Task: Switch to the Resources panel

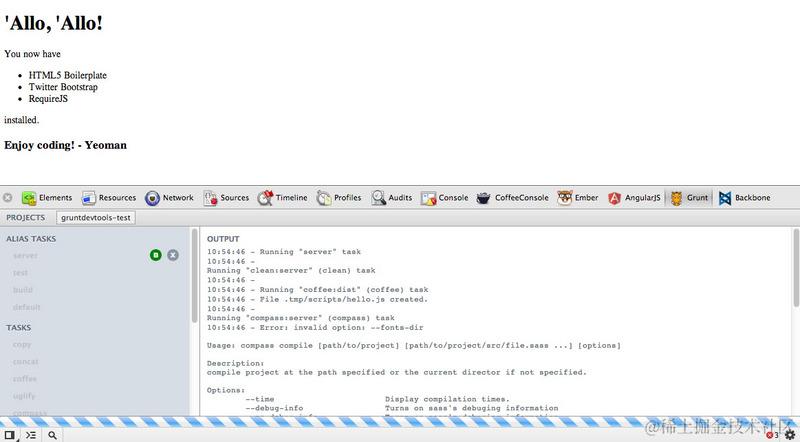Action: click(109, 198)
